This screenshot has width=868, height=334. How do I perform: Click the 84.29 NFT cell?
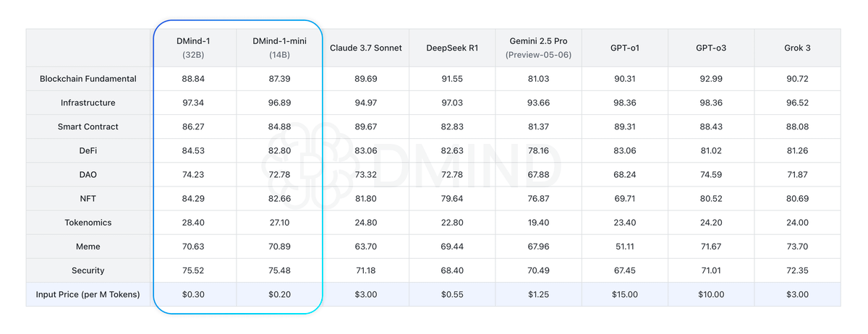pos(193,198)
